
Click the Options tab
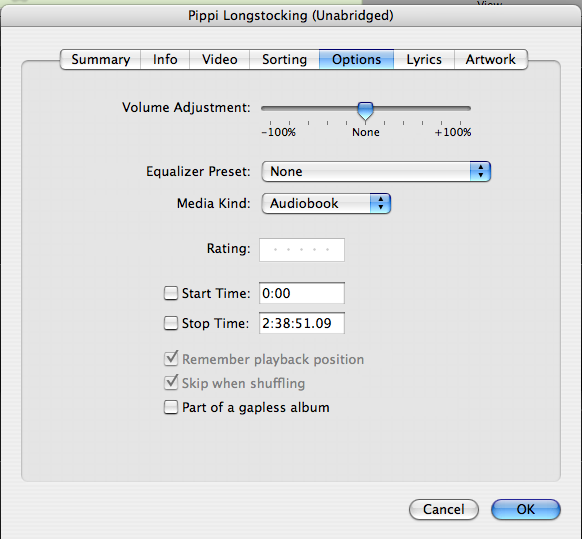pyautogui.click(x=356, y=59)
